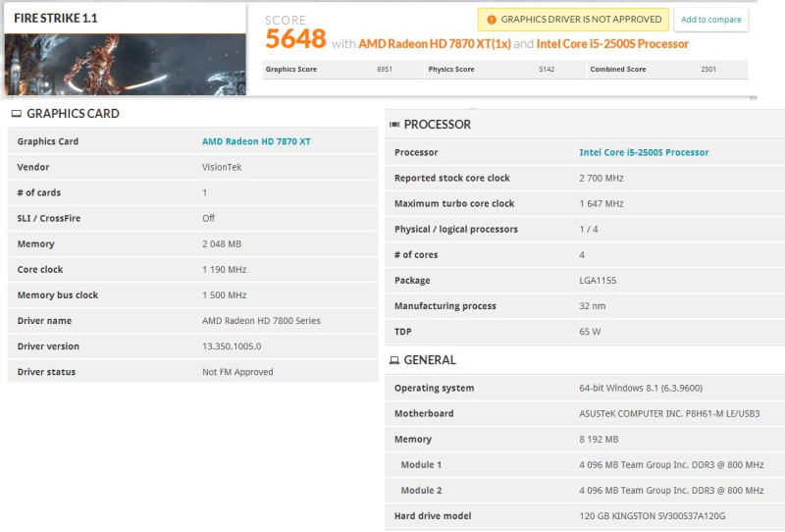Click the Operating system label
The width and height of the screenshot is (785, 532).
point(434,389)
